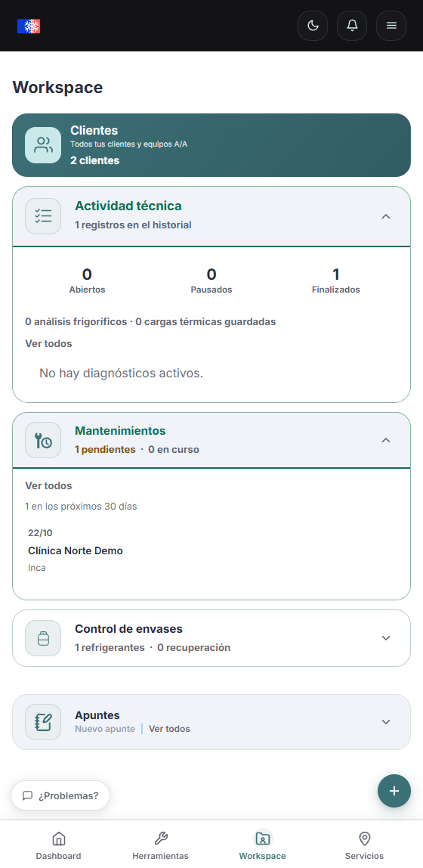Click the Apuntes notebook icon
423x868 pixels.
point(43,722)
